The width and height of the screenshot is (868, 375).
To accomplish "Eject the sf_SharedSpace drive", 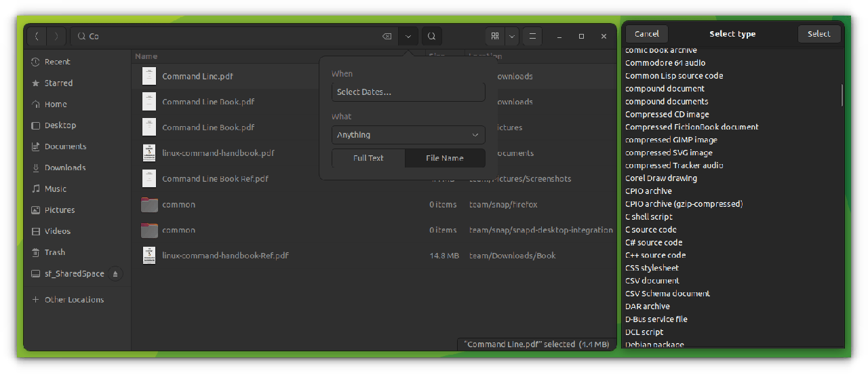I will (115, 274).
